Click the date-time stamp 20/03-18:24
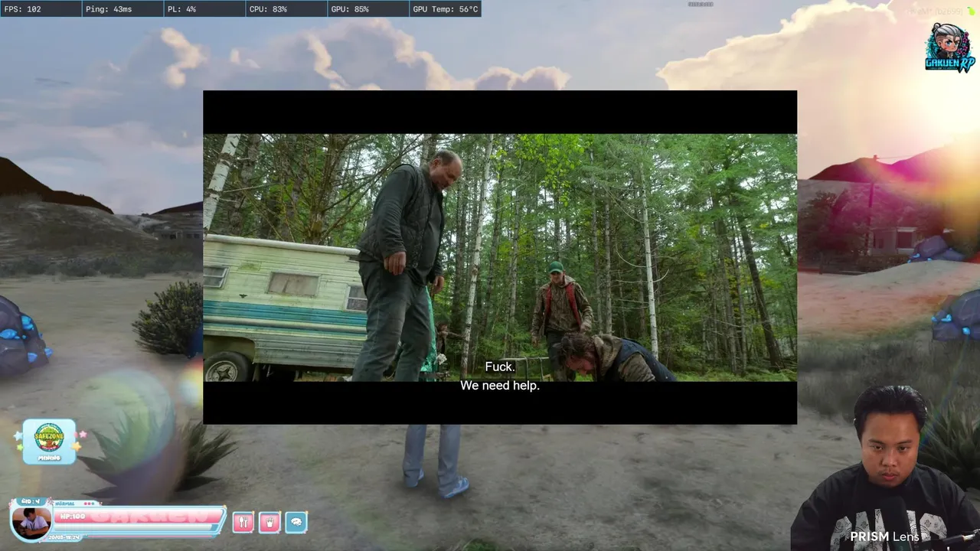 [x=64, y=537]
